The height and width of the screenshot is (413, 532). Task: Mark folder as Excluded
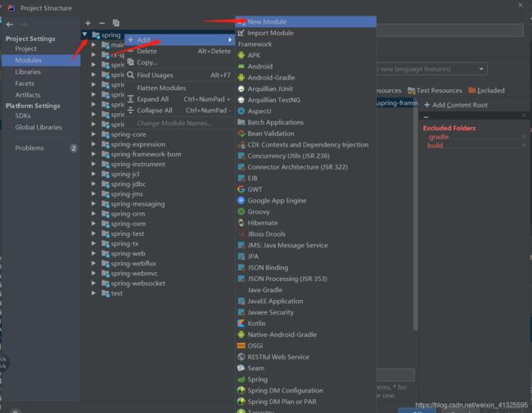(486, 90)
